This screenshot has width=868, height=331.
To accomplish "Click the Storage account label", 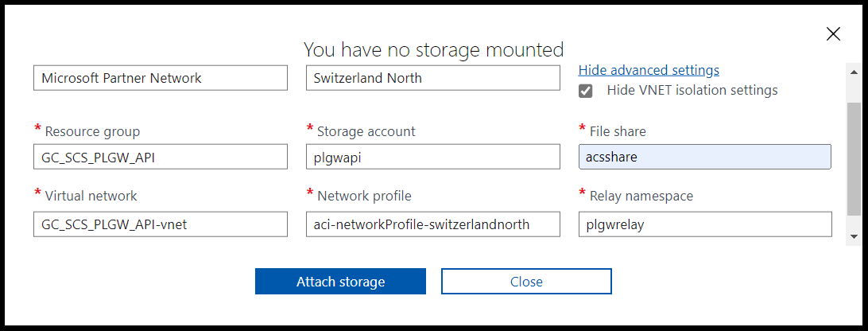I will pyautogui.click(x=366, y=131).
